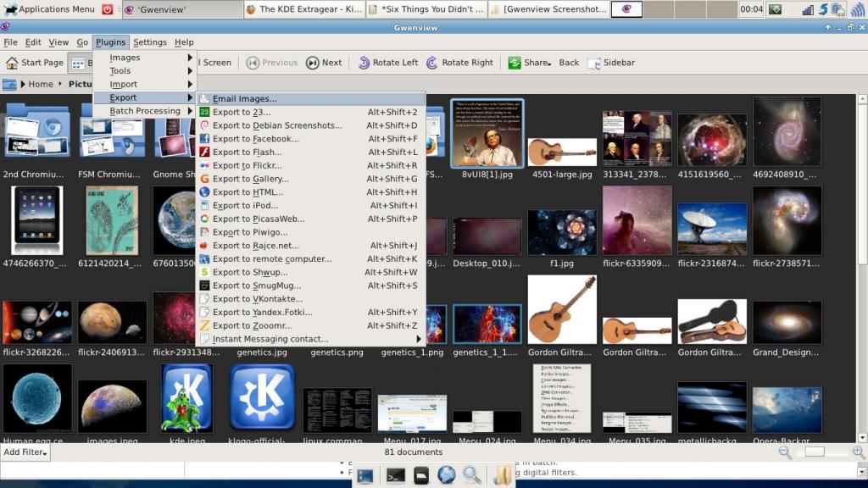Screen dimensions: 868x488
Task: Click the Previous button
Action: click(x=272, y=63)
